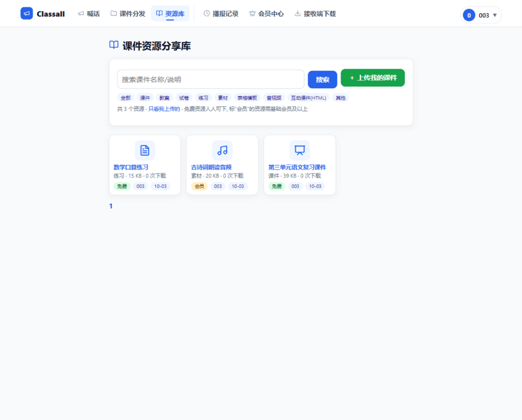Open 接收端下载 tab
The image size is (522, 420).
click(x=315, y=14)
